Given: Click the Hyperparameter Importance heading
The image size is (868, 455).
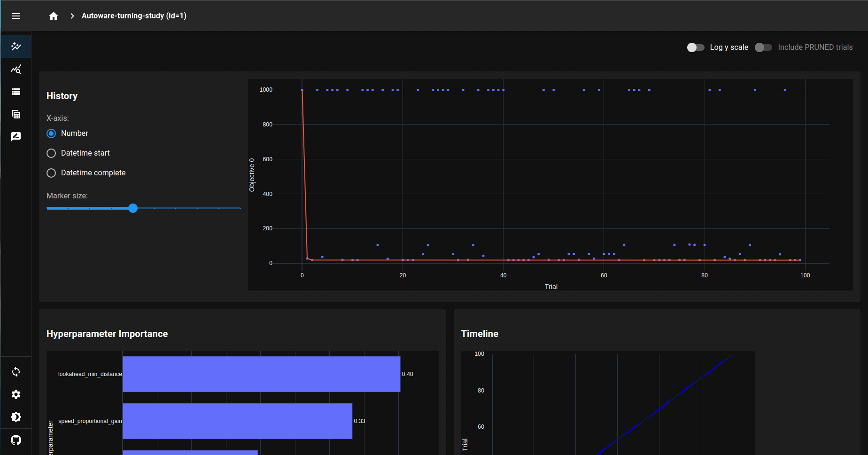Looking at the screenshot, I should (107, 334).
